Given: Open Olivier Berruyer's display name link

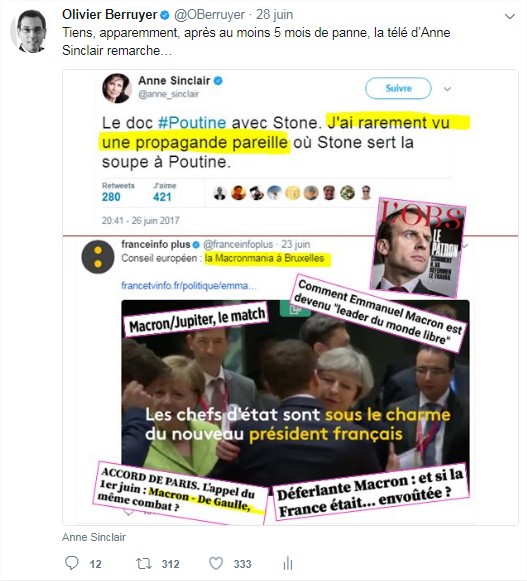Looking at the screenshot, I should point(110,14).
